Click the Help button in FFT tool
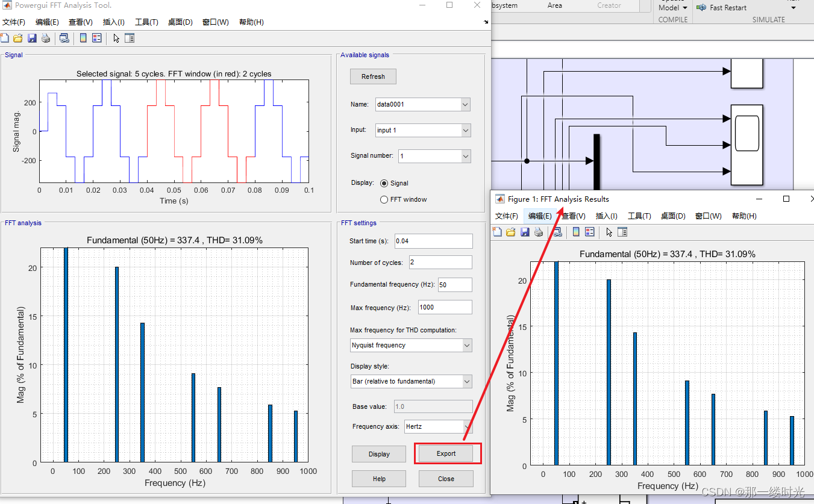Screen dimensions: 814x504 point(379,479)
